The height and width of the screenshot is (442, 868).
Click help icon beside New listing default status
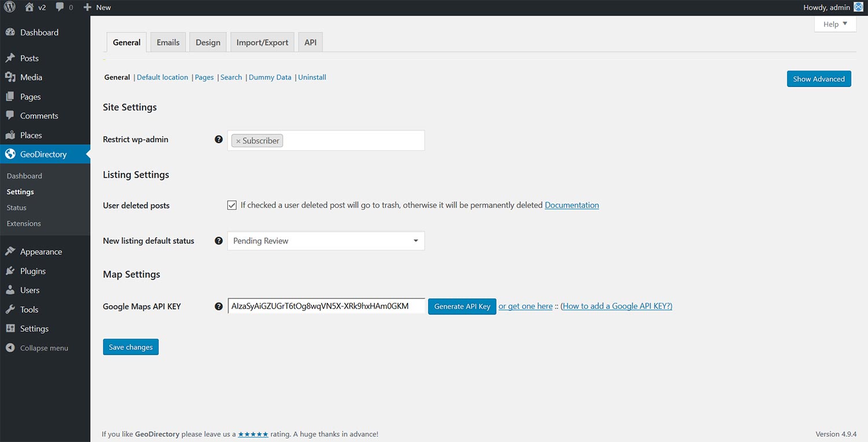[219, 241]
